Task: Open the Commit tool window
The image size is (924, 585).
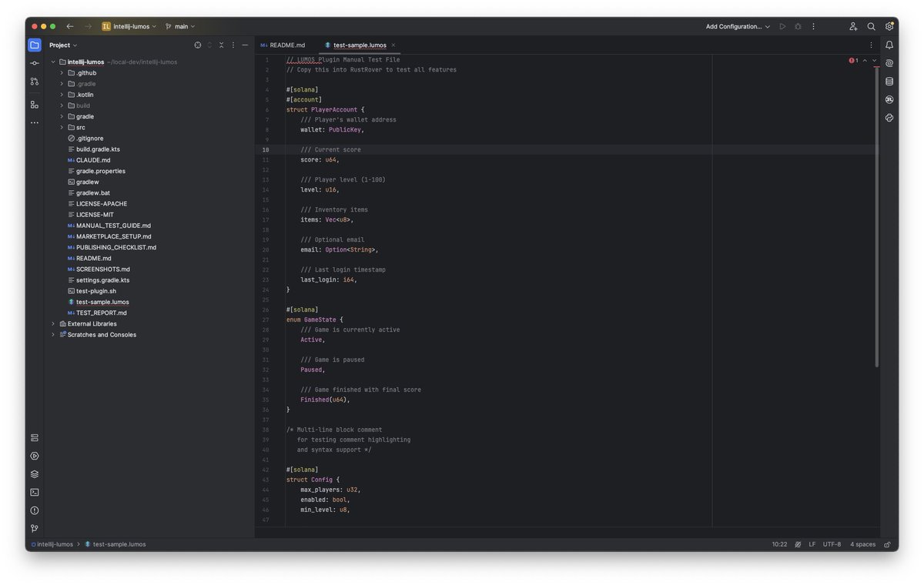Action: point(35,63)
